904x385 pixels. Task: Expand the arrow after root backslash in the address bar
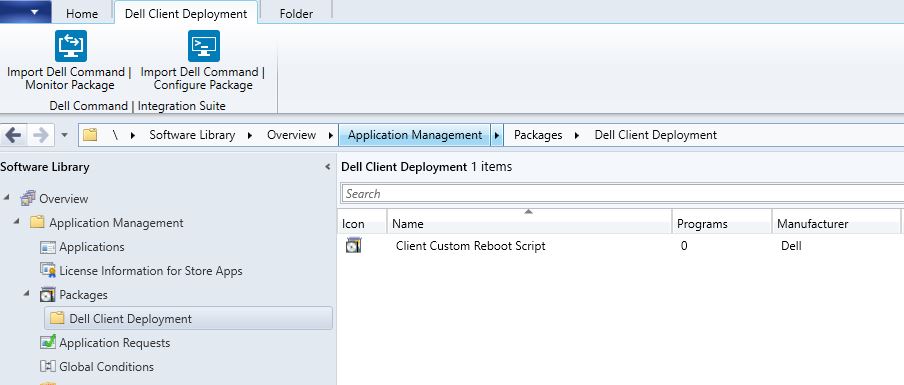[x=133, y=135]
